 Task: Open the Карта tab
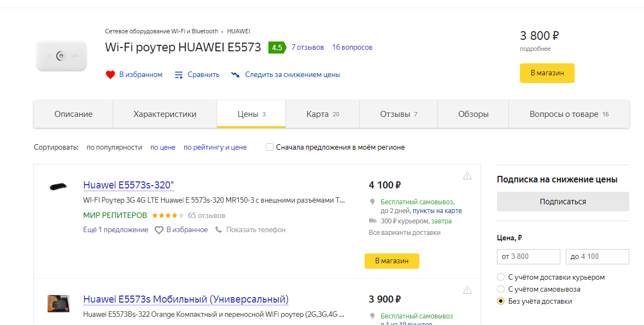pyautogui.click(x=323, y=114)
